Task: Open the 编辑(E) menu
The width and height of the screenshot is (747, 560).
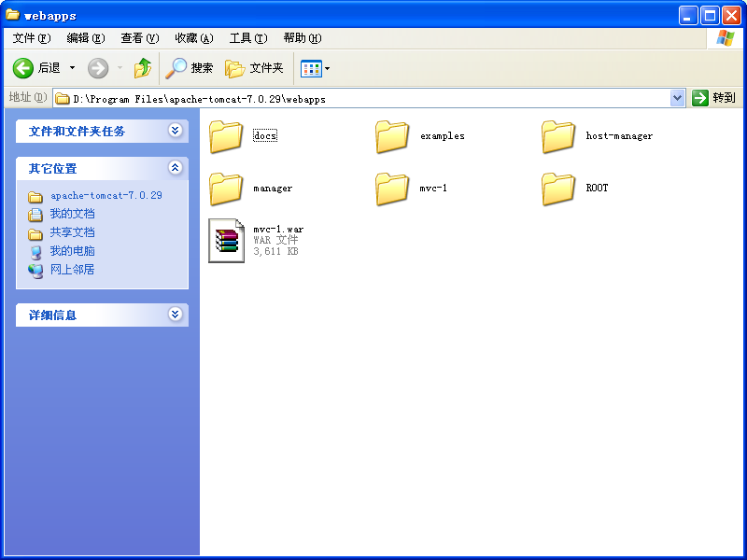Action: 86,38
